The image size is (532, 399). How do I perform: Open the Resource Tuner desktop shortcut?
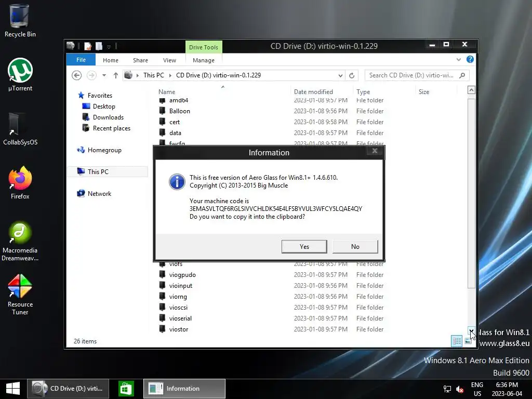pyautogui.click(x=20, y=295)
